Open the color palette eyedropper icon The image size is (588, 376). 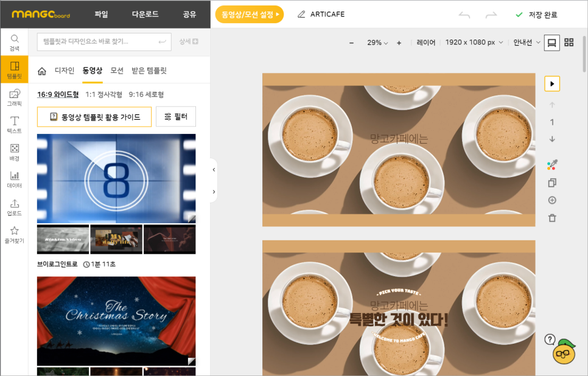click(x=552, y=164)
